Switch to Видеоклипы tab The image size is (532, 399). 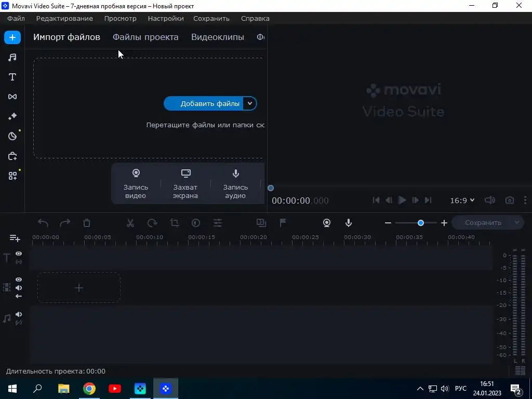[x=218, y=37]
